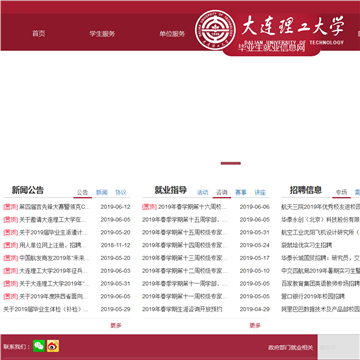Click the Dalian University of Technology emblem
The width and height of the screenshot is (360, 360).
215,30
